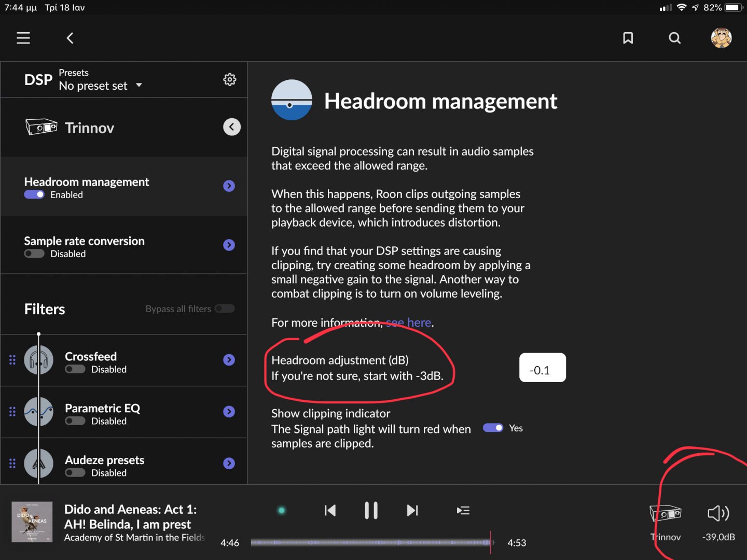Open bookmarks from the top bar
Screen dimensions: 747x560
(628, 38)
